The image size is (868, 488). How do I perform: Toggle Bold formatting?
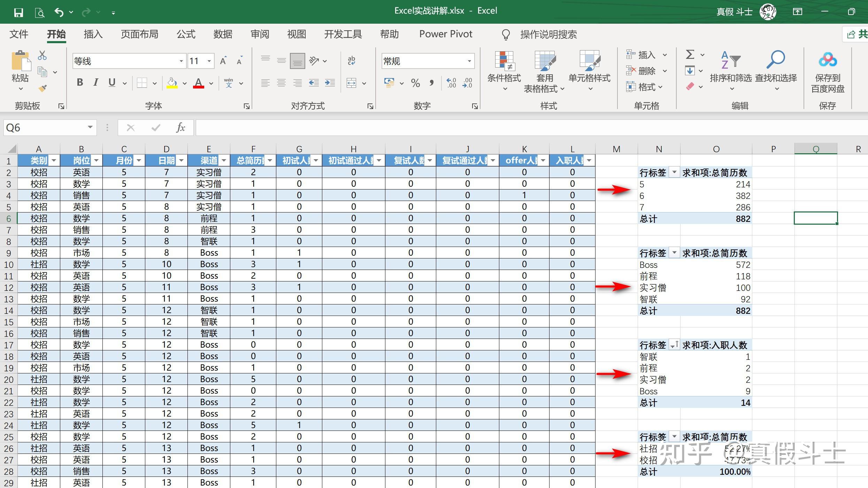click(x=80, y=83)
